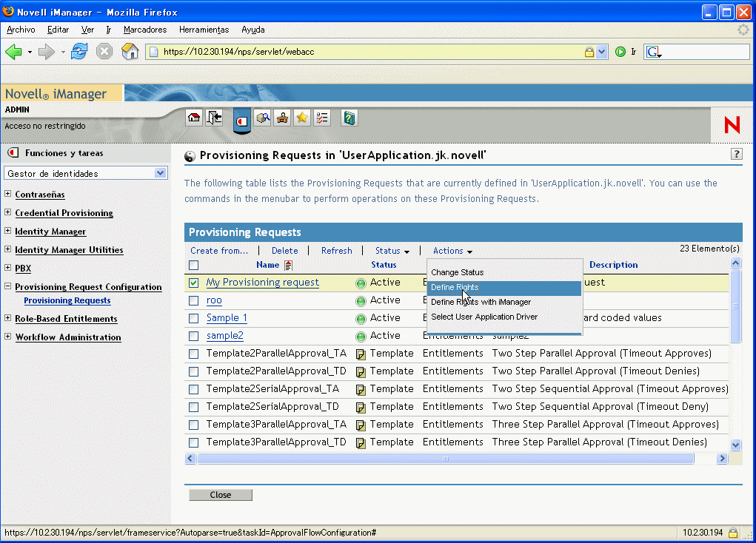Click the Funciones y tareas header icon
Image resolution: width=756 pixels, height=543 pixels.
pyautogui.click(x=13, y=153)
